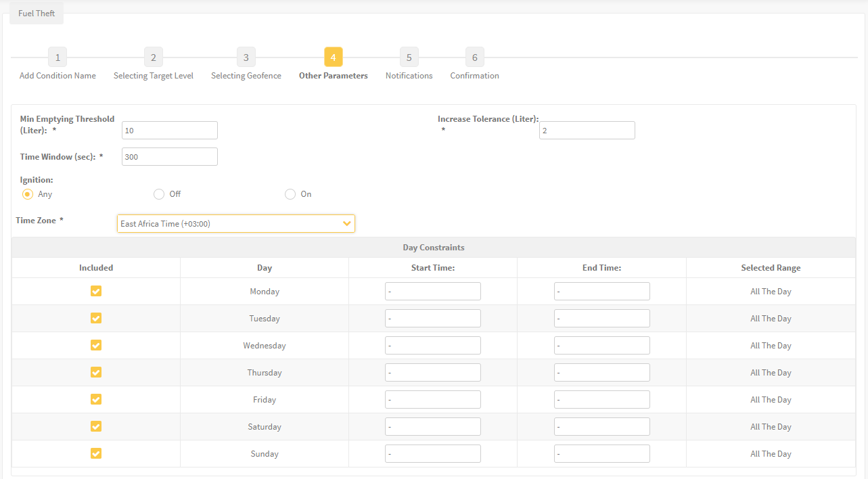
Task: Uncheck the Thursday included checkbox
Action: (96, 372)
